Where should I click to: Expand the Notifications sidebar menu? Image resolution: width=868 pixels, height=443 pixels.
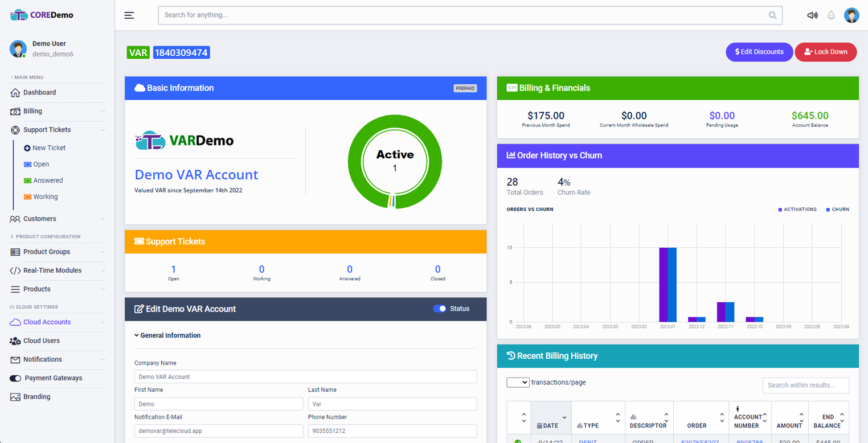click(x=103, y=359)
